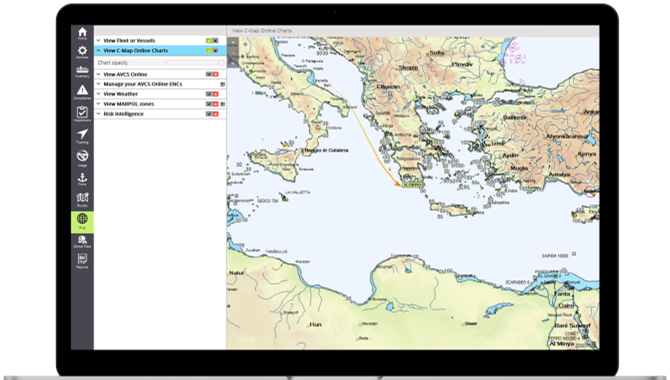The height and width of the screenshot is (380, 670).
Task: Open the Inventory ship icon
Action: [82, 71]
